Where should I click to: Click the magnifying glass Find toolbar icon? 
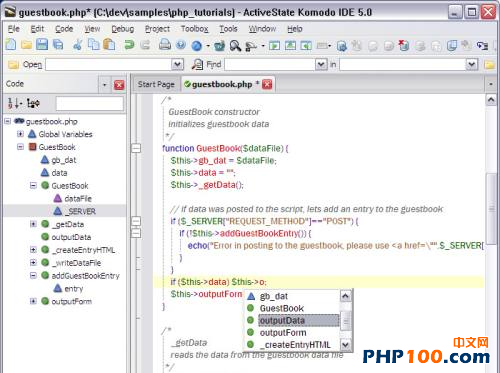pos(235,46)
